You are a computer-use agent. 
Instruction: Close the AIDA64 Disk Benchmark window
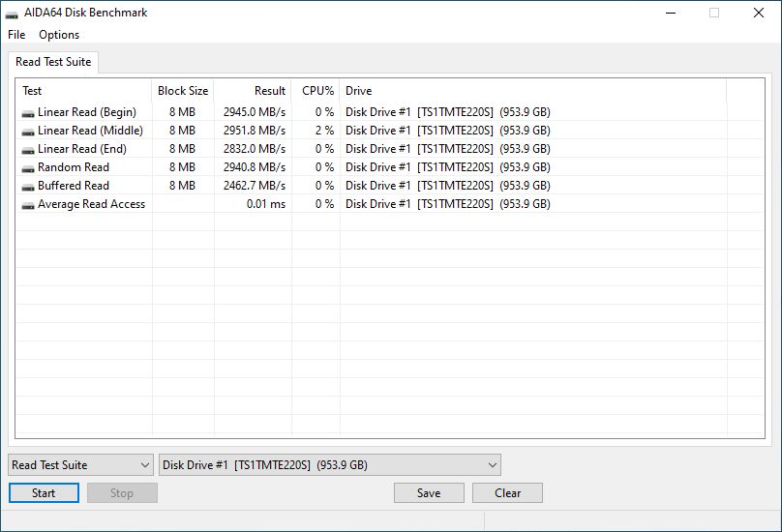point(759,13)
